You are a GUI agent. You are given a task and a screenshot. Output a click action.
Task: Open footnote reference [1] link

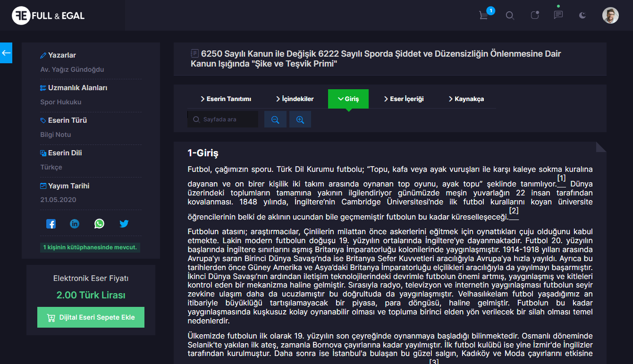[x=561, y=179]
